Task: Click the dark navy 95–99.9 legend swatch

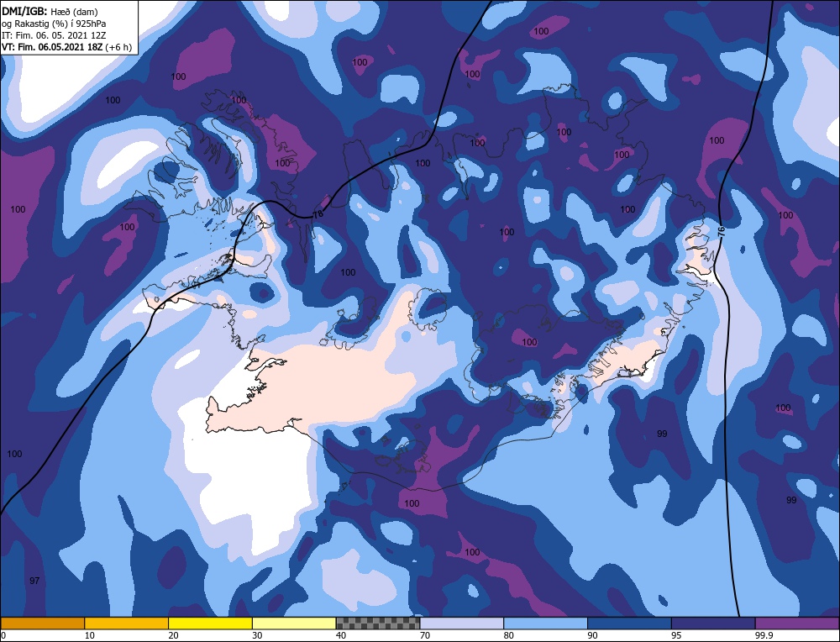Action: pos(713,623)
